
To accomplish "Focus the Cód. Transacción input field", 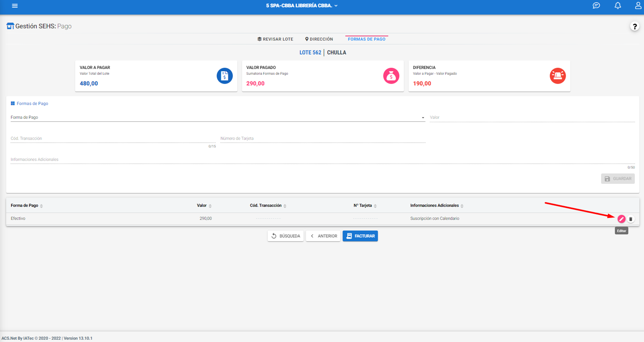I will tap(113, 138).
